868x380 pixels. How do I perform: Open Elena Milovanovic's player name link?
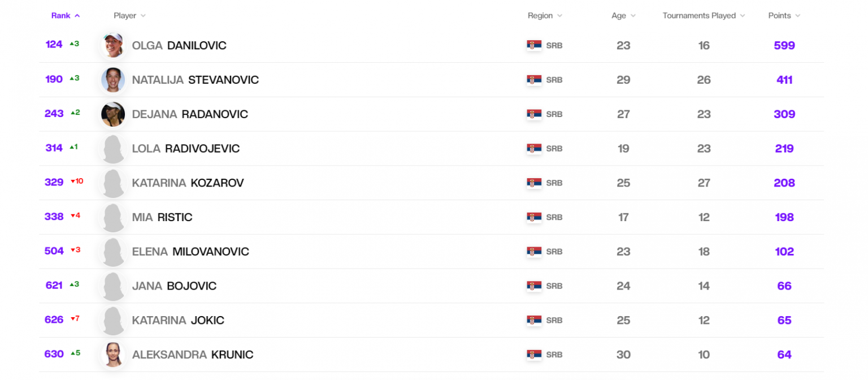190,252
